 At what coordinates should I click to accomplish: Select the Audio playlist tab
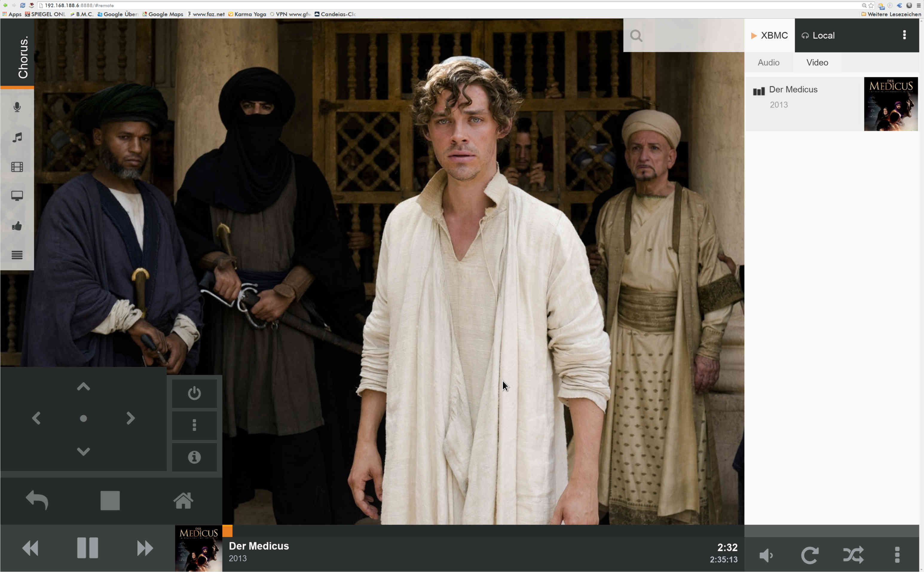(x=769, y=62)
